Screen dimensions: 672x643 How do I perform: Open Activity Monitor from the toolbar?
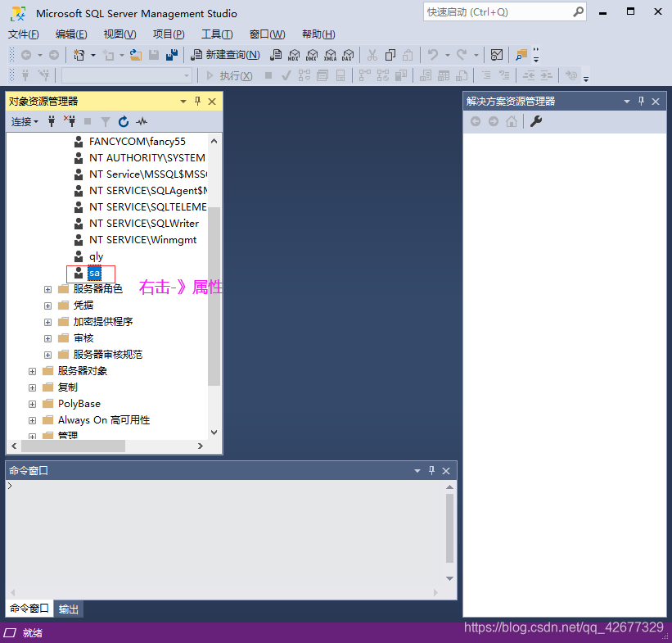click(497, 55)
